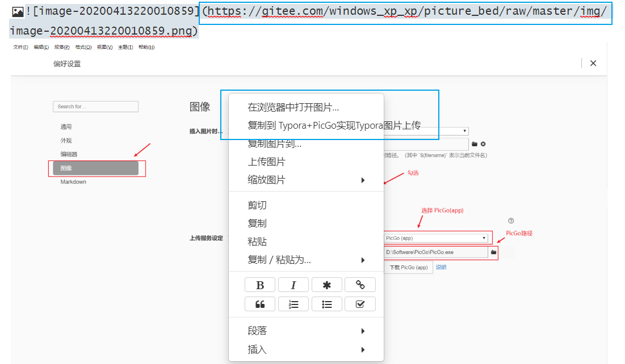
Task: Insert task list checkbox icon
Action: [x=360, y=304]
